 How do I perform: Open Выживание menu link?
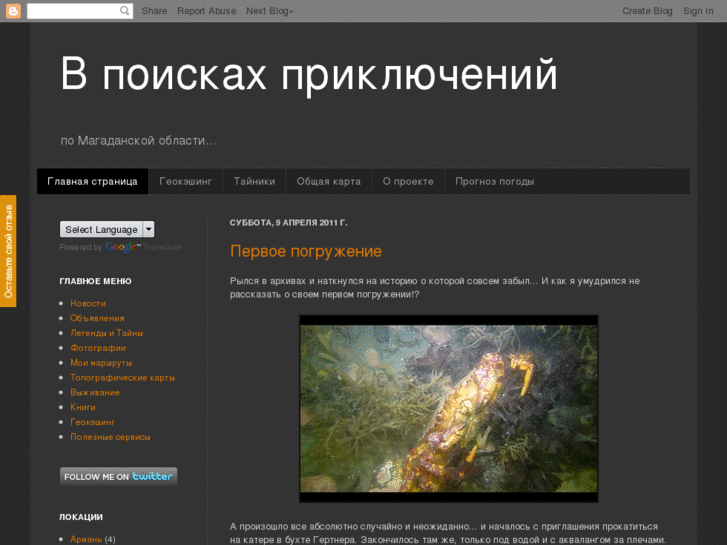[x=95, y=392]
